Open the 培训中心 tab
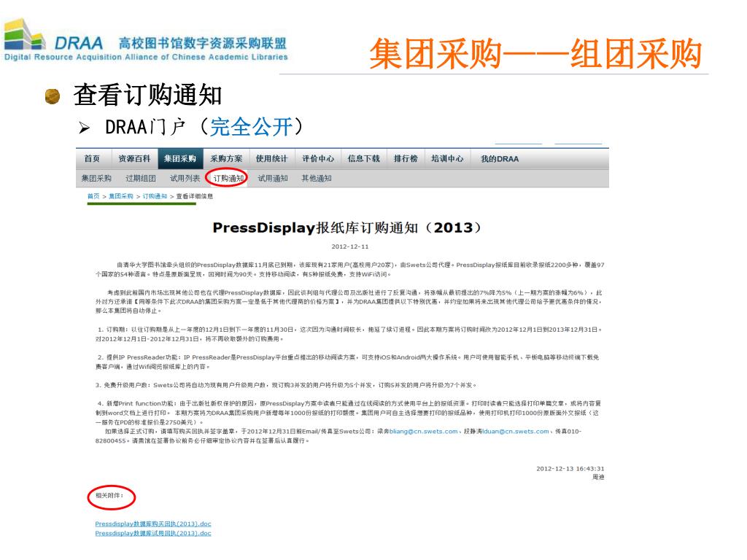The height and width of the screenshot is (560, 747). pos(447,158)
